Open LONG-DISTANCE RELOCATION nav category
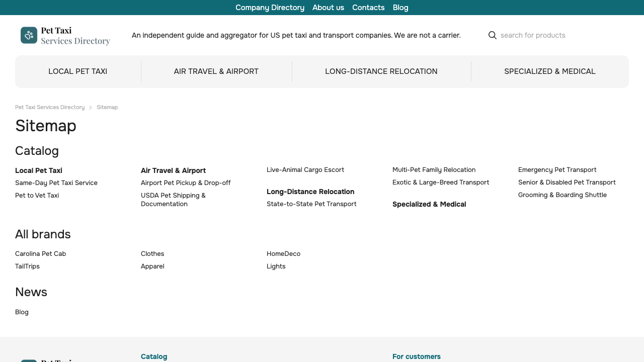The width and height of the screenshot is (644, 362). pos(381,71)
